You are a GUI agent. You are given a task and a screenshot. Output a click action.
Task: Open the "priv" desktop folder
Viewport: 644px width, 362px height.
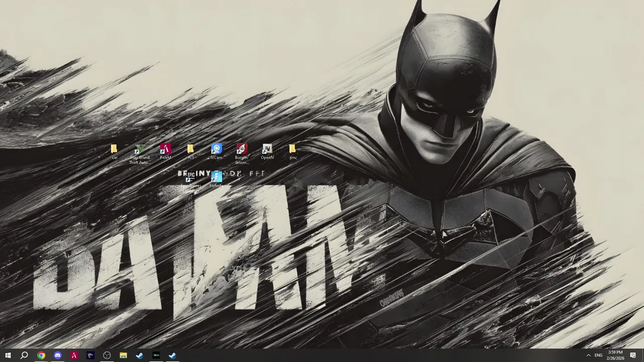point(293,151)
